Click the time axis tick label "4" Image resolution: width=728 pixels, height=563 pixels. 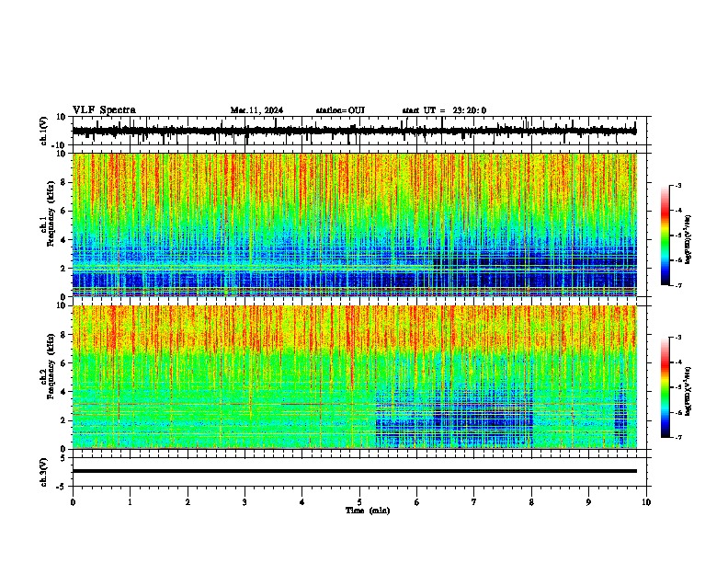pos(301,502)
